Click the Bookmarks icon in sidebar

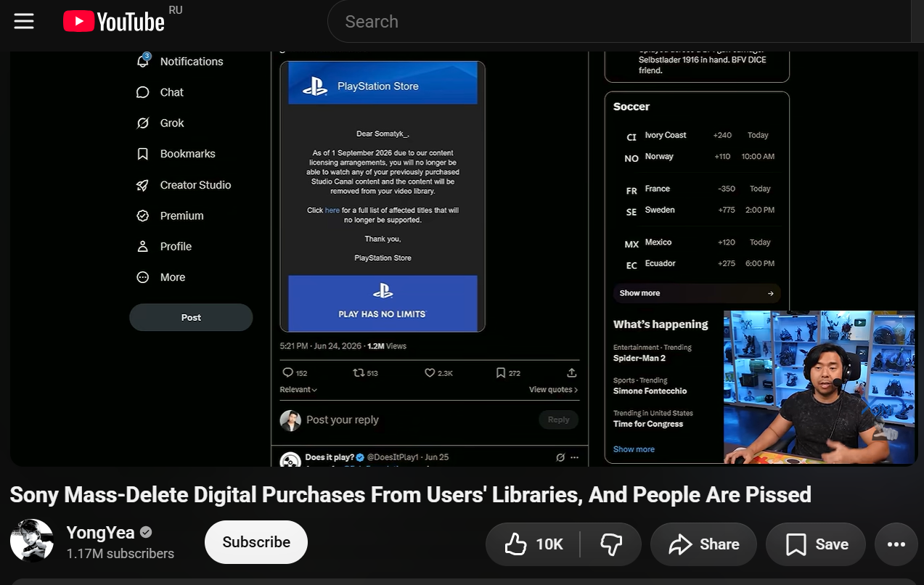click(143, 154)
